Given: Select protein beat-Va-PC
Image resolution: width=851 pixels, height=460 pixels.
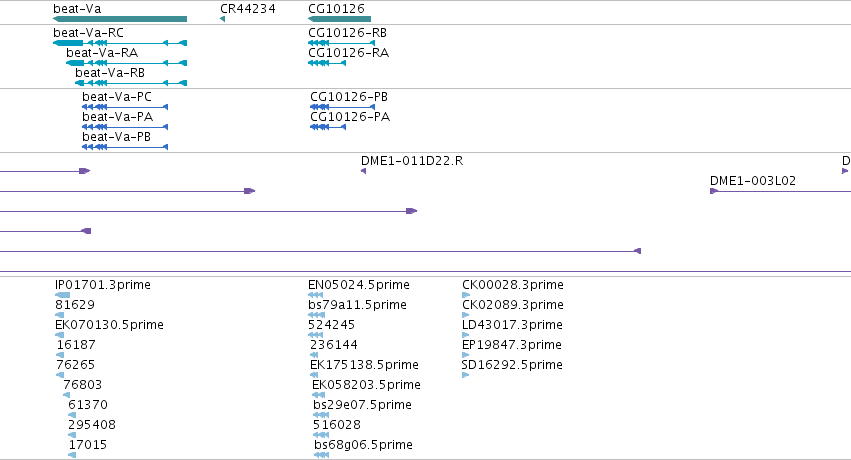Looking at the screenshot, I should tap(125, 107).
